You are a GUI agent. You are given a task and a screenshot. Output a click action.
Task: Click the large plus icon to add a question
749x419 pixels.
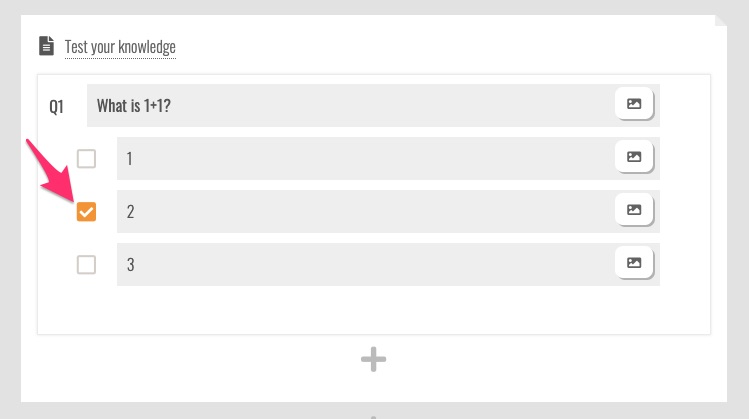[373, 359]
